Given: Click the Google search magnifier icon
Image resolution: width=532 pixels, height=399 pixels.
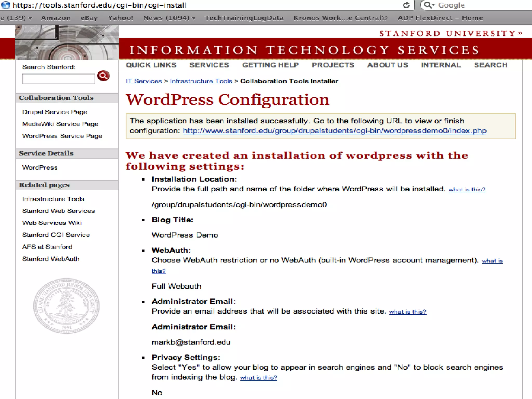Looking at the screenshot, I should 428,5.
